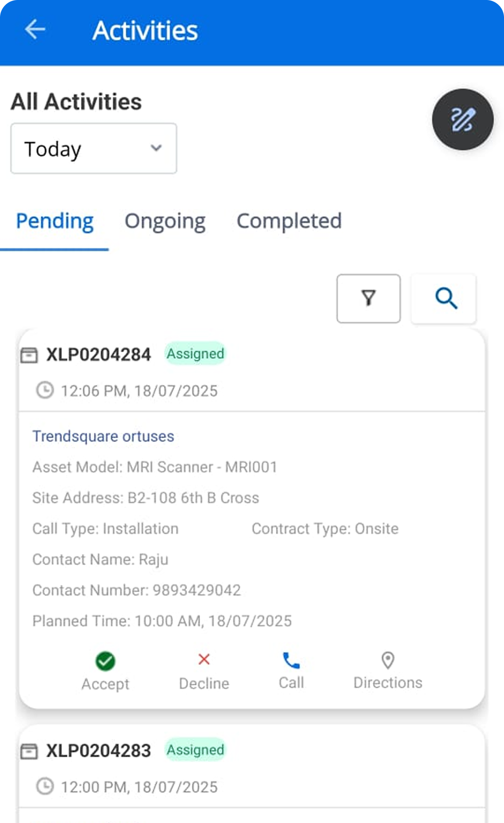Open the Trendsquare ortuses customer link
Viewport: 504px width, 823px height.
(x=103, y=436)
